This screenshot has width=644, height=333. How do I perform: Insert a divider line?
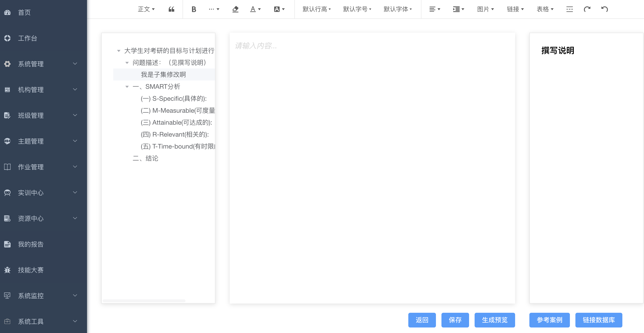(x=569, y=9)
